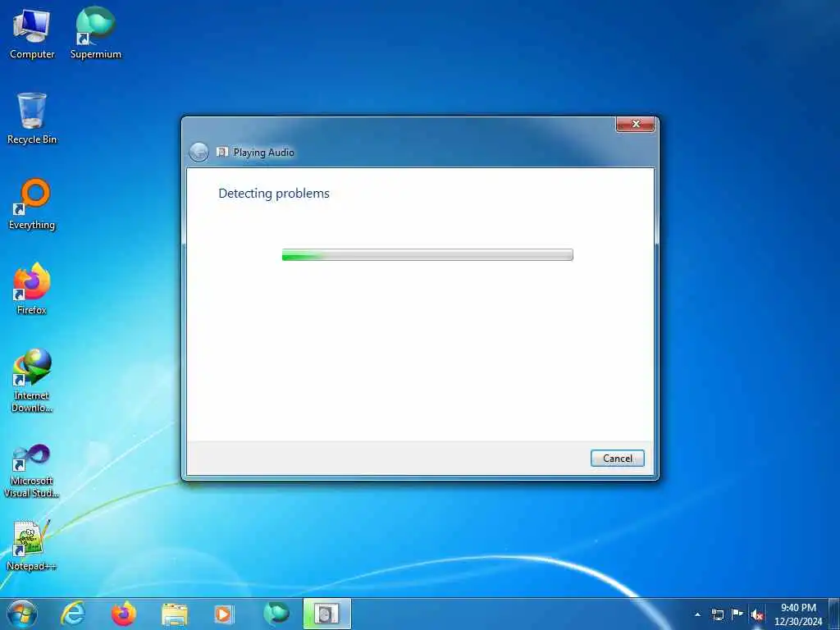
Task: Launch Internet Explorer from taskbar
Action: point(73,614)
